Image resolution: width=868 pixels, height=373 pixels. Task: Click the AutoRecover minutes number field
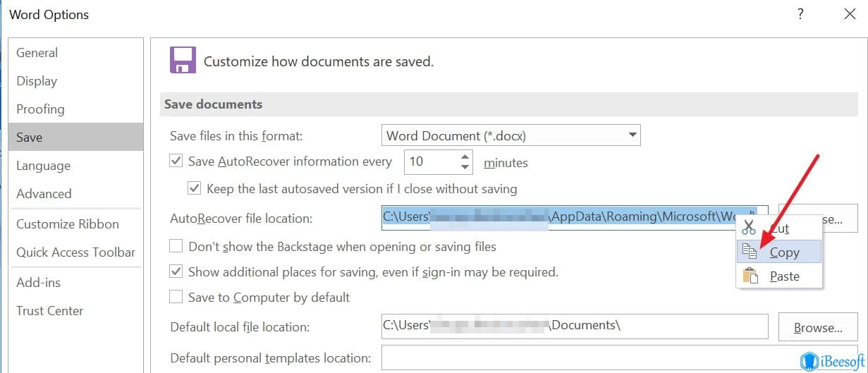tap(431, 161)
